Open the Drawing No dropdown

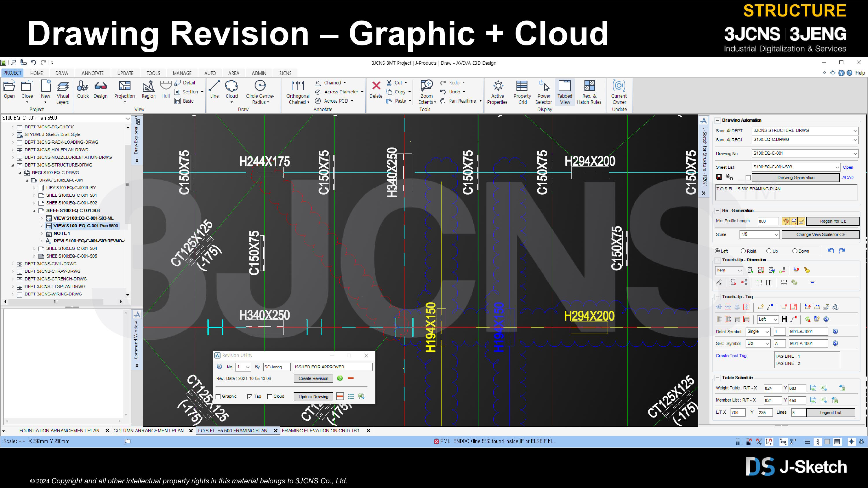pyautogui.click(x=855, y=154)
